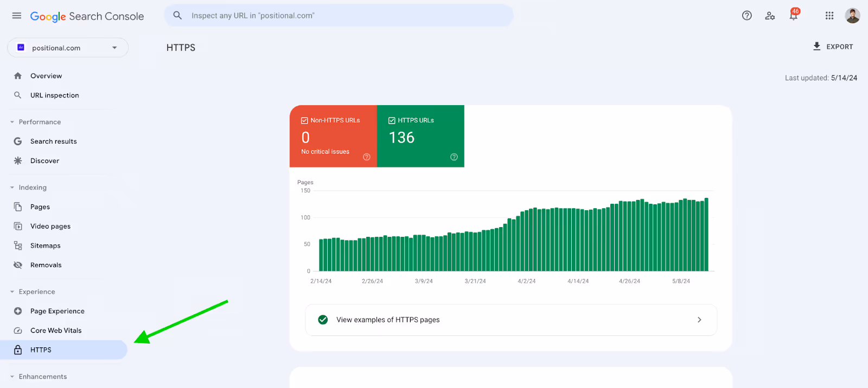868x388 pixels.
Task: Click the chart bar above 5/8/24 label
Action: (681, 236)
